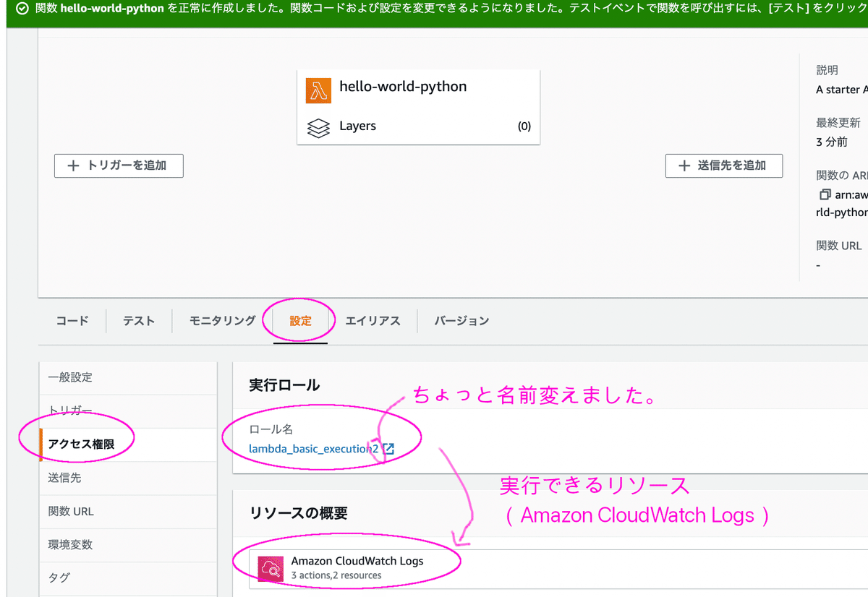Screen dimensions: 868x597
Task: Select 一般設定 in the side menu
Action: point(128,377)
